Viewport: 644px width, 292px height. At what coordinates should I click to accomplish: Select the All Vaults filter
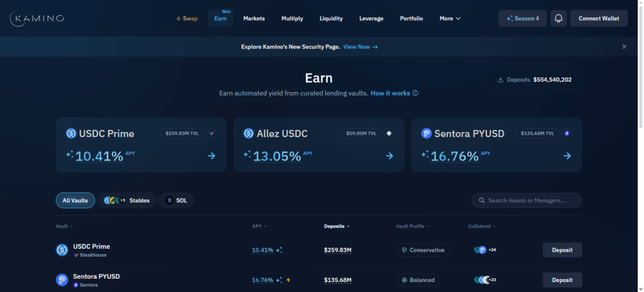pyautogui.click(x=75, y=200)
